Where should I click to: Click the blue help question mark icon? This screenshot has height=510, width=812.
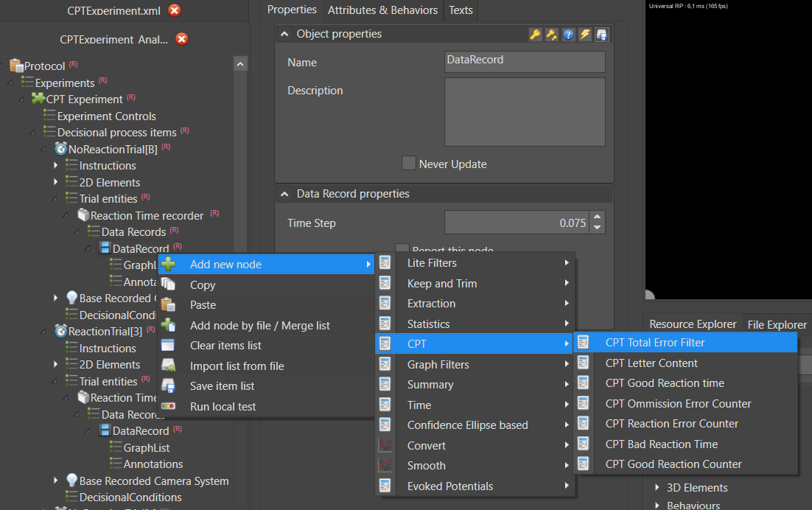pyautogui.click(x=568, y=35)
